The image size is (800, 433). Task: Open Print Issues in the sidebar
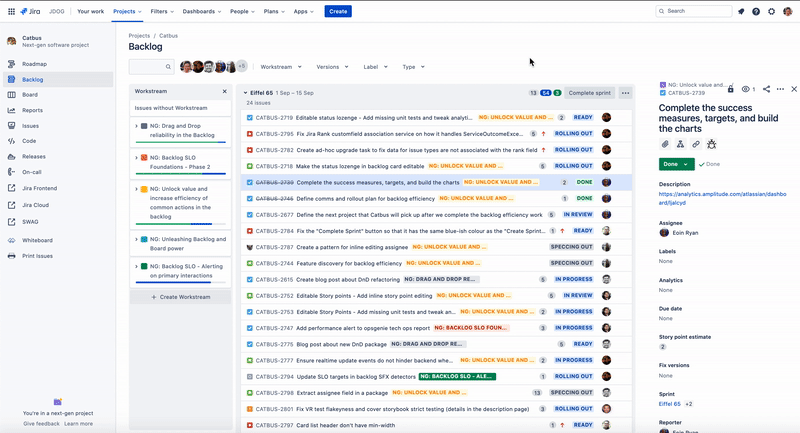(37, 256)
